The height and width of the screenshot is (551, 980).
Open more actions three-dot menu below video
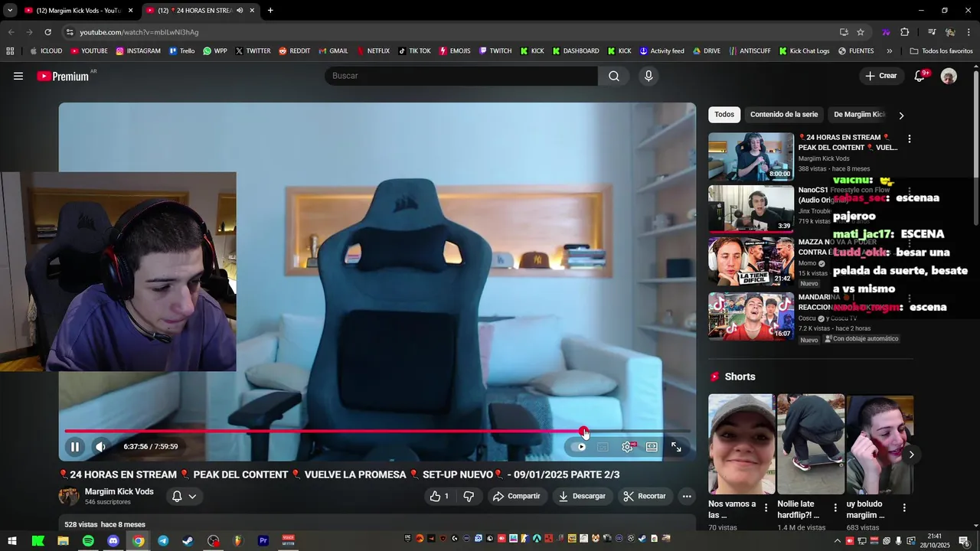click(687, 496)
